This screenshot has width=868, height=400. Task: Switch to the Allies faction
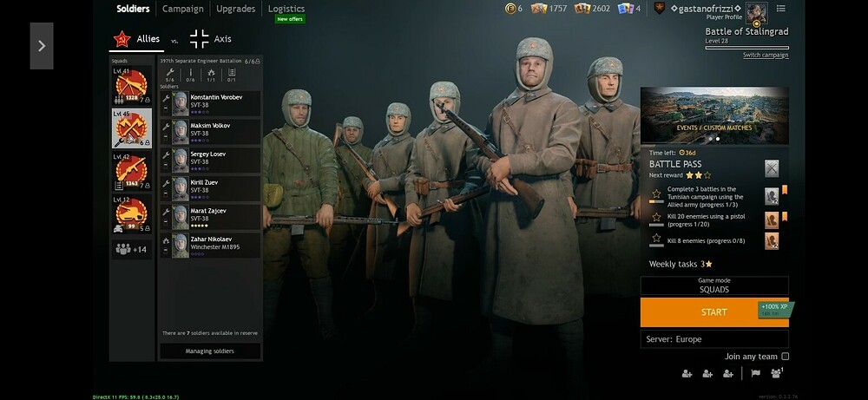pos(136,39)
